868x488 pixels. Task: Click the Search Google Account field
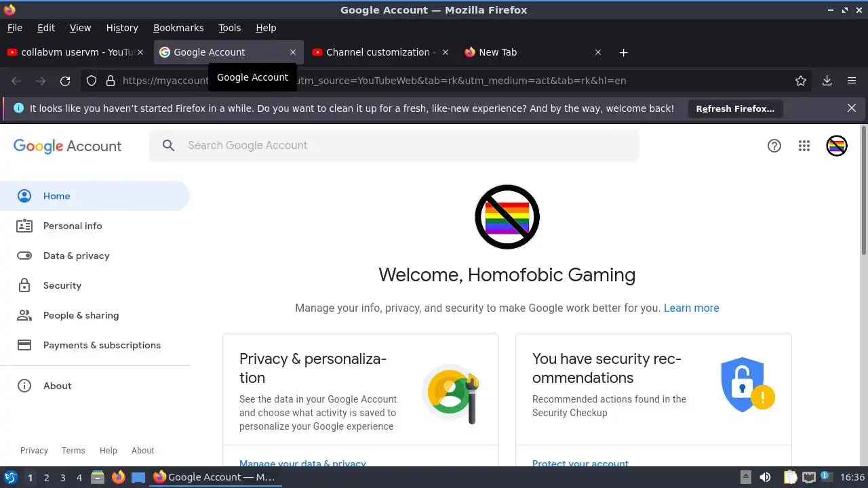[x=394, y=146]
